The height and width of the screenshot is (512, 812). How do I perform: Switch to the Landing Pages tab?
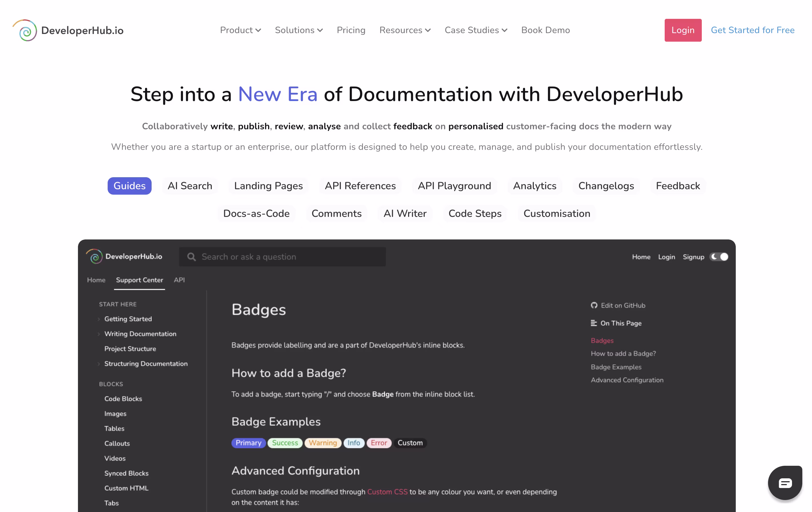(x=268, y=186)
